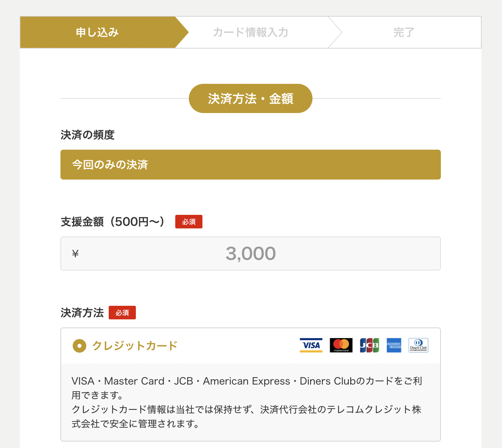Click the Mastercard logo icon

tap(341, 345)
